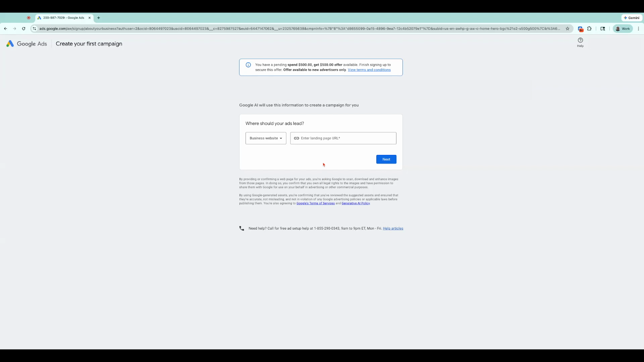The height and width of the screenshot is (362, 644).
Task: Click the tab search screen icon in toolbar
Action: (x=603, y=29)
